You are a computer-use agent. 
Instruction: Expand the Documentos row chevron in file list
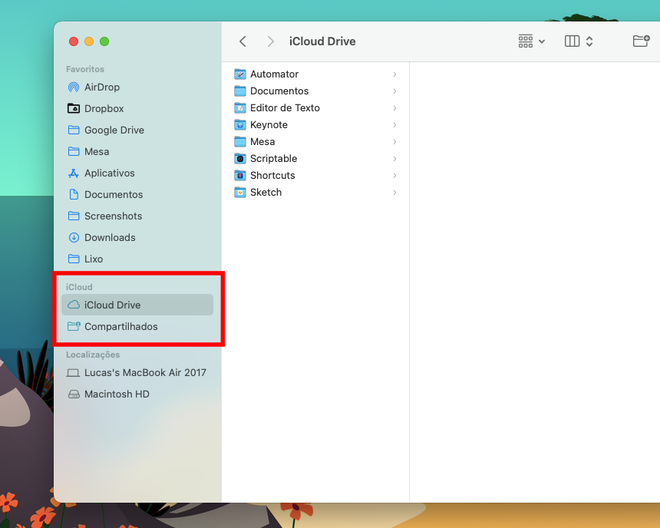pyautogui.click(x=395, y=91)
